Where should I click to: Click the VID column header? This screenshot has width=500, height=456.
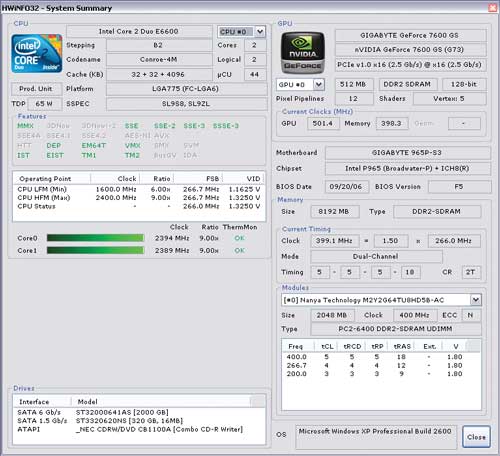(244, 179)
